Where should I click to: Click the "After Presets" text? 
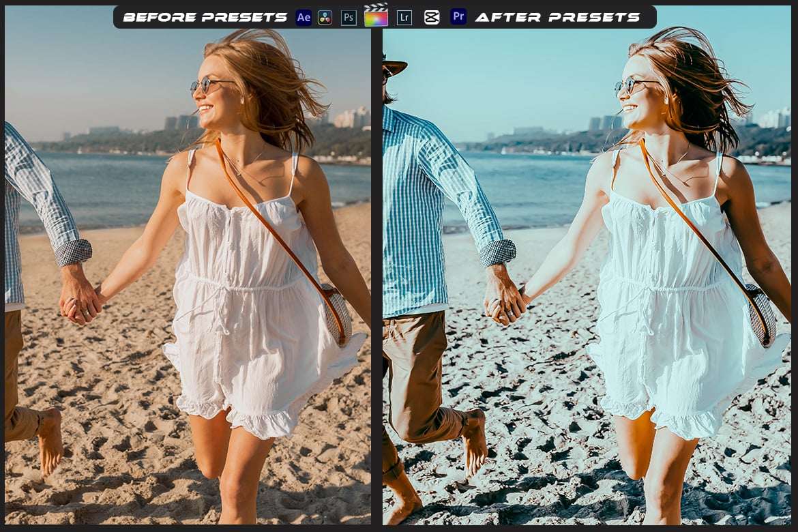[x=557, y=17]
